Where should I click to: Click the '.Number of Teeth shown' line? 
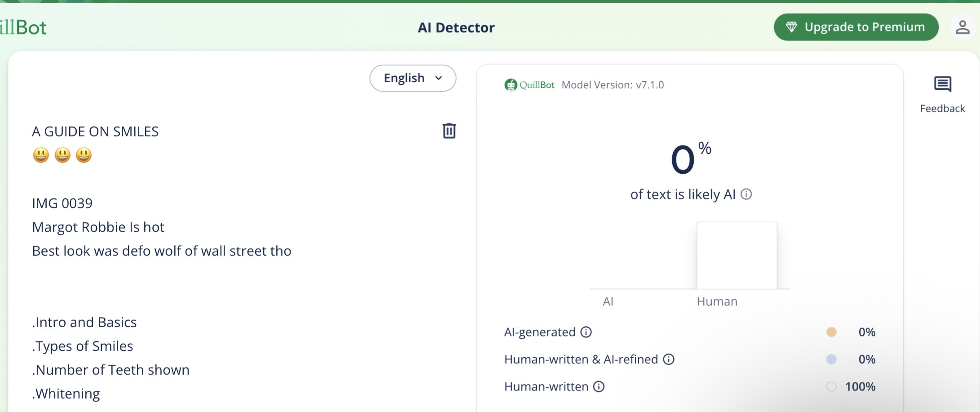coord(111,370)
